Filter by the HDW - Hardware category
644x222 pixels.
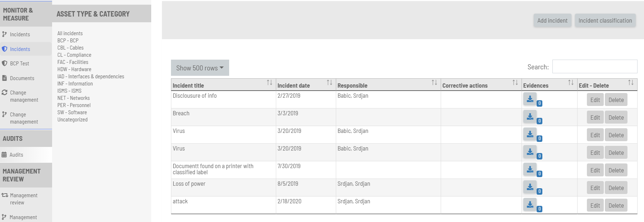(74, 69)
